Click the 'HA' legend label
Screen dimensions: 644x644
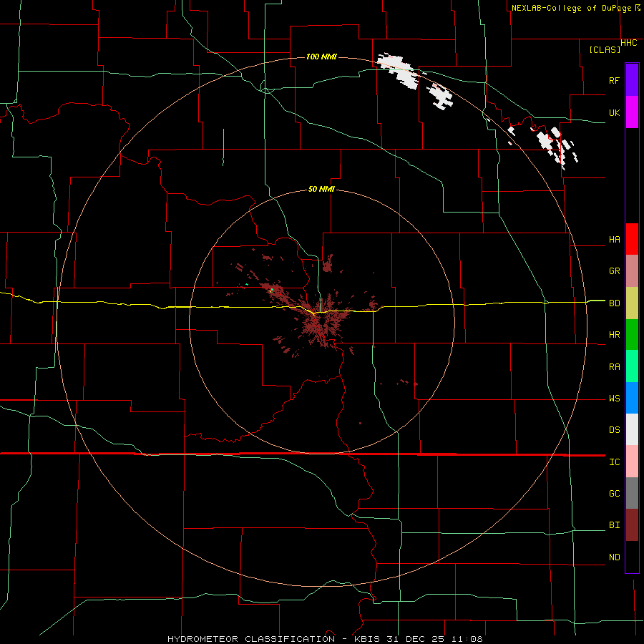pos(614,240)
